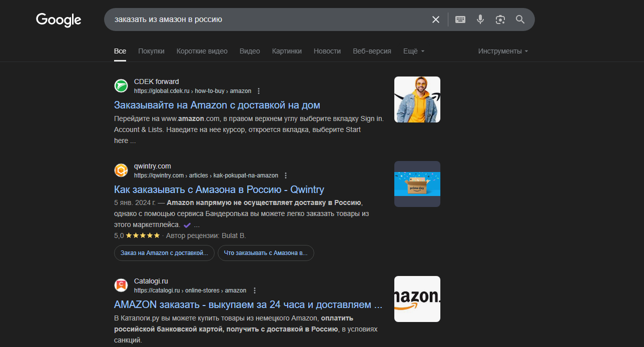Switch to the Картинки tab
Viewport: 644px width, 347px height.
coord(287,51)
